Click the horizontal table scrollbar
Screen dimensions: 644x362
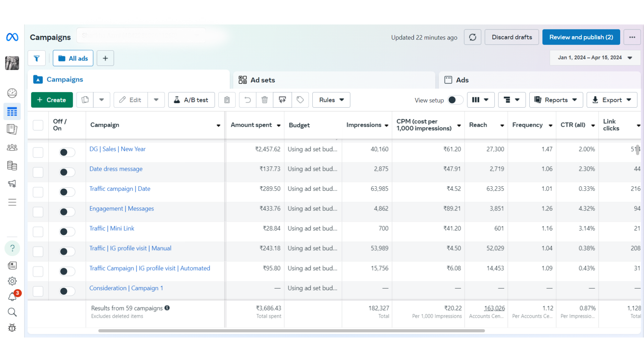[x=291, y=330]
